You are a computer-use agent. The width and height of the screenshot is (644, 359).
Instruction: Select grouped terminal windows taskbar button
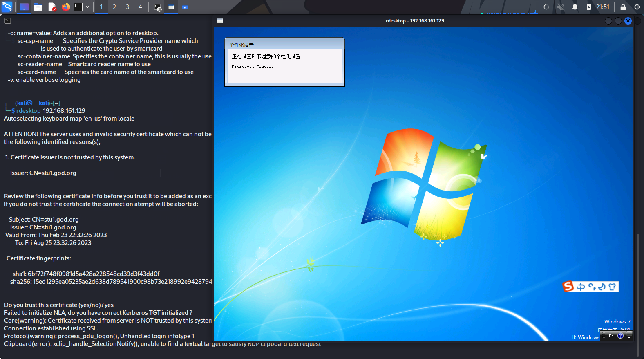[158, 7]
